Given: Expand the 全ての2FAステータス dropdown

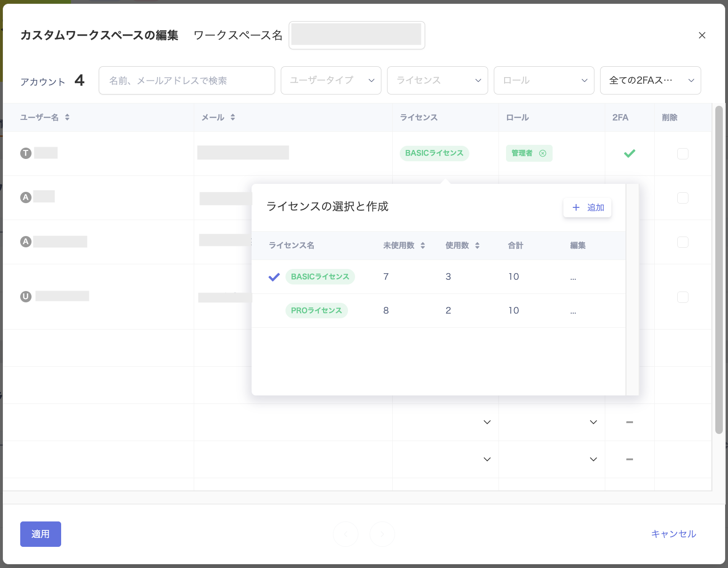Looking at the screenshot, I should tap(650, 80).
